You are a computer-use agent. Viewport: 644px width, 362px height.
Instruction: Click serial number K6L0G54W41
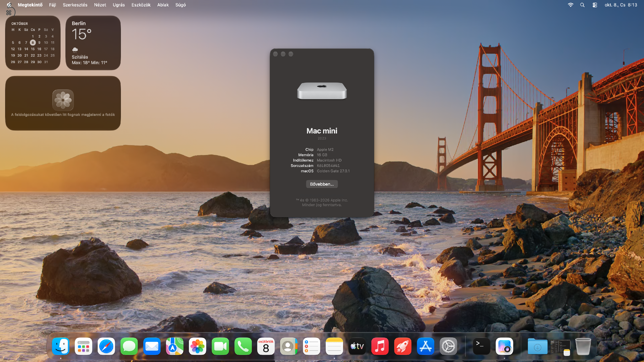pos(328,166)
